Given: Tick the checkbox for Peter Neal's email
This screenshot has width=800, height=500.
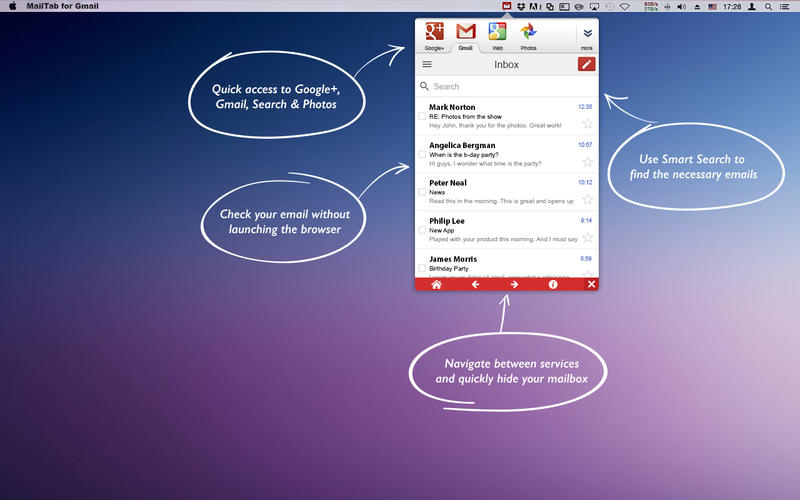Looking at the screenshot, I should 422,192.
